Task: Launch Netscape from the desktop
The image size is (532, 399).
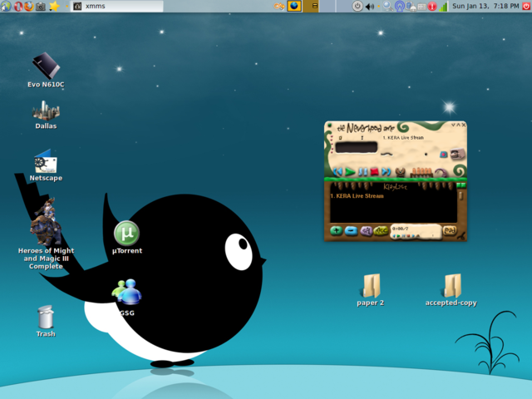Action: point(46,165)
